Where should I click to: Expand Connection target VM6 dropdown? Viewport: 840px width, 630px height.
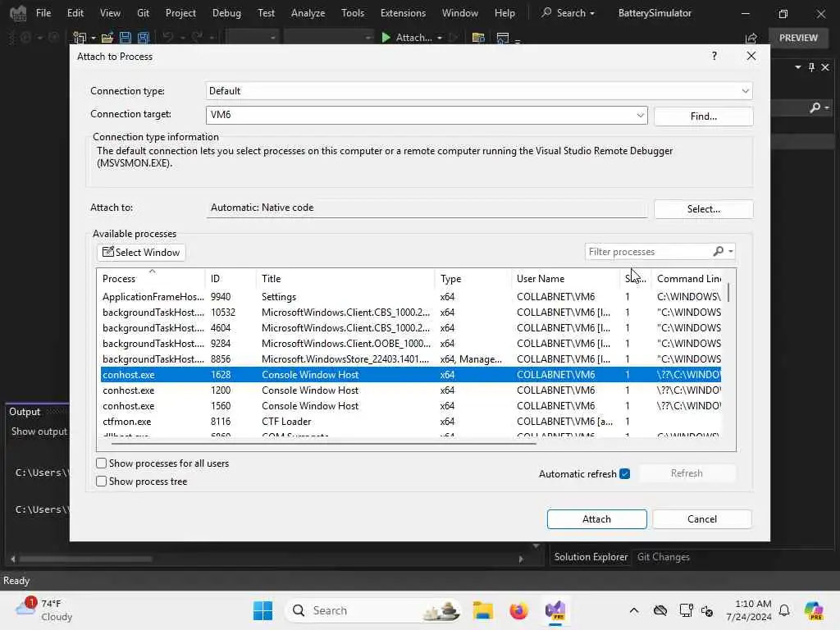pos(640,115)
